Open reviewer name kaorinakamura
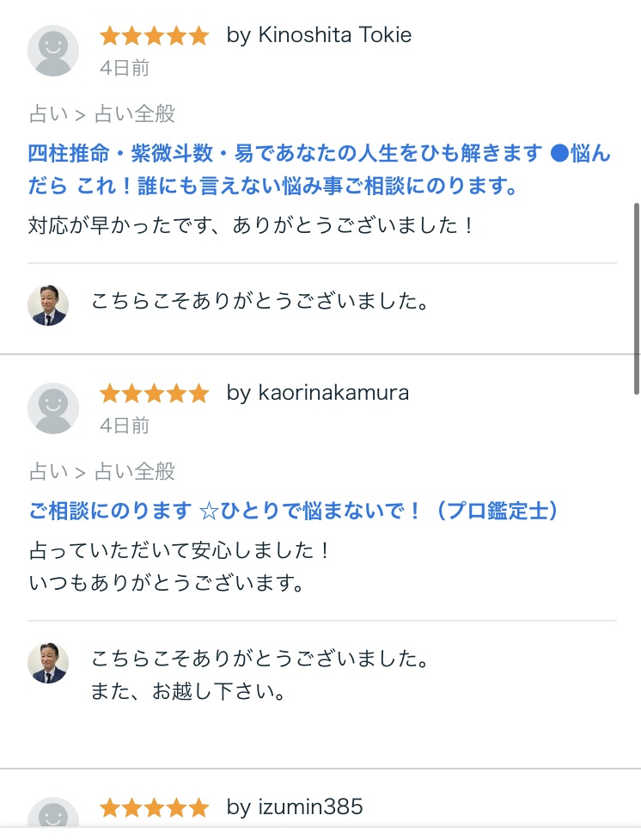 [x=317, y=393]
